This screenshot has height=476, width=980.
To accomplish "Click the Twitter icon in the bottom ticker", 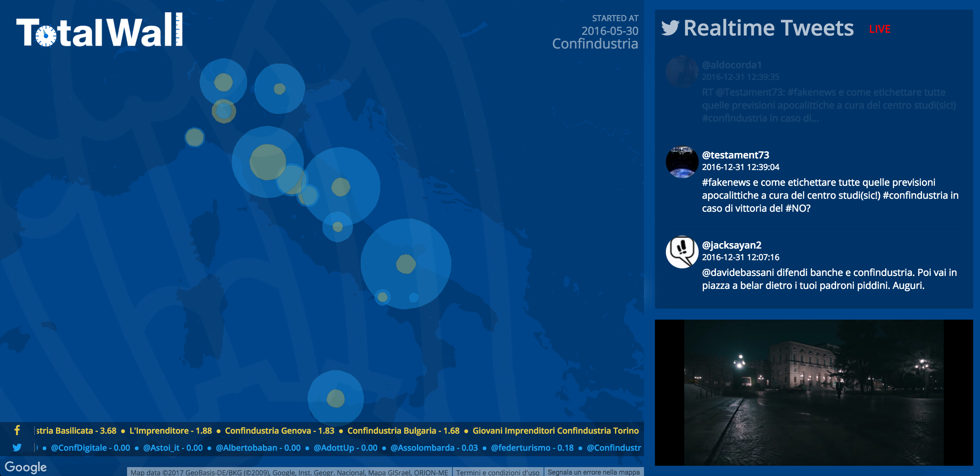I will [17, 447].
